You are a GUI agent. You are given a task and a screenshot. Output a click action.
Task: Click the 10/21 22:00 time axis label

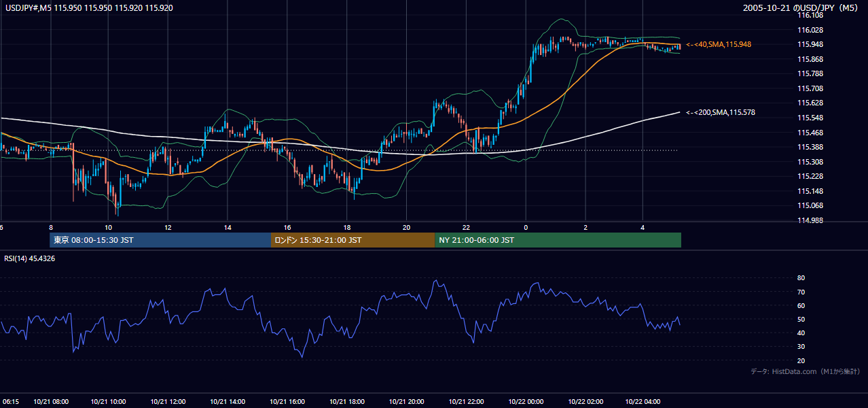click(x=466, y=402)
